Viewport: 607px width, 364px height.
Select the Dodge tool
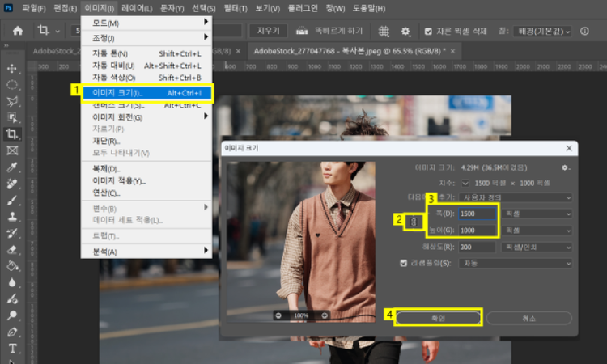pos(12,315)
